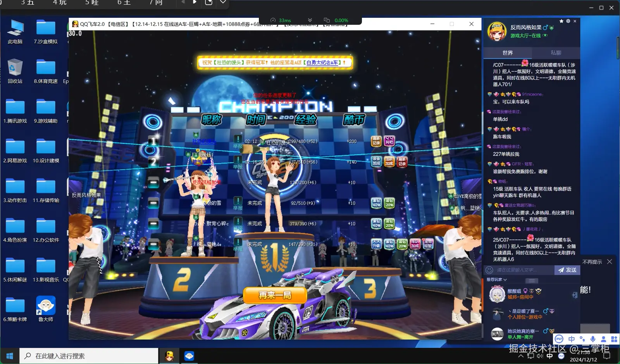
Task: Click the 车队加成 bonus badge
Action: coord(415,244)
